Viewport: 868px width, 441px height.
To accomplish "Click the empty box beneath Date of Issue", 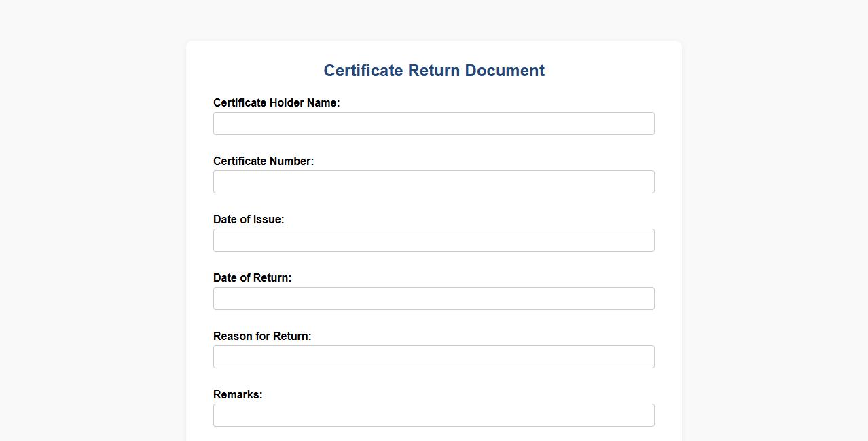I will [433, 240].
